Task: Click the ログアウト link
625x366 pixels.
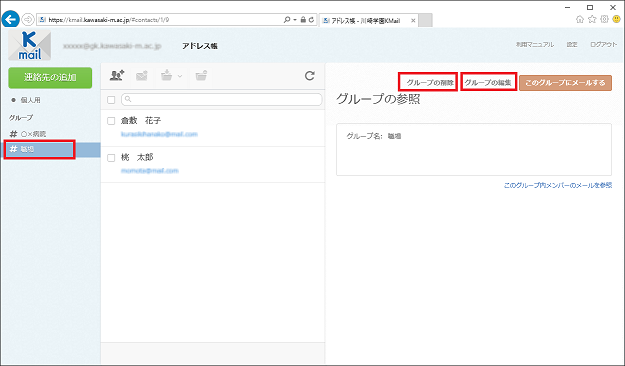Action: (603, 45)
